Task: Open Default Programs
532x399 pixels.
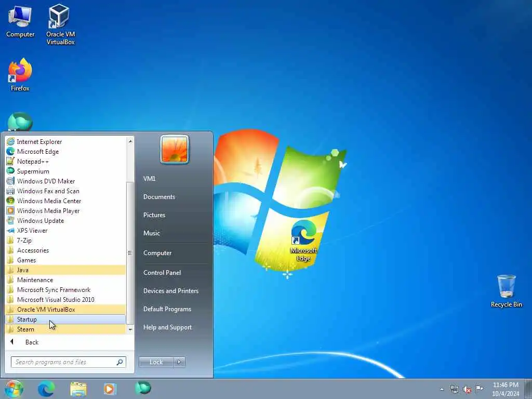Action: coord(167,309)
